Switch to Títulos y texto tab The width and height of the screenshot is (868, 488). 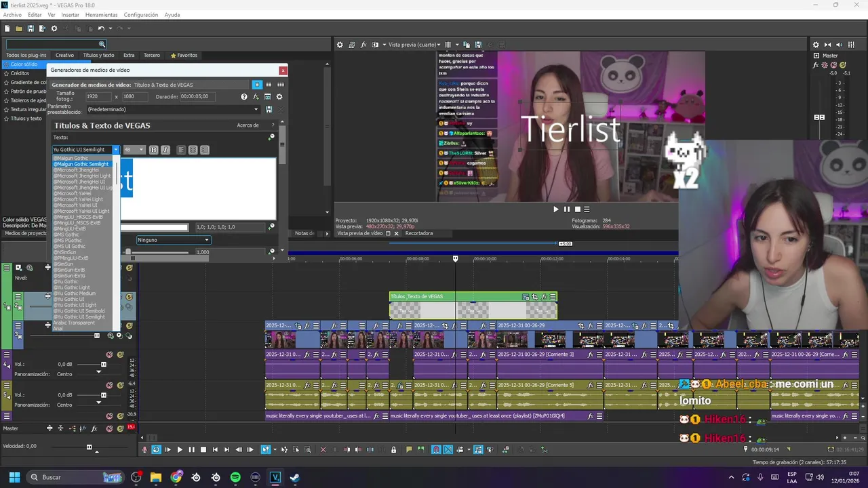click(98, 56)
